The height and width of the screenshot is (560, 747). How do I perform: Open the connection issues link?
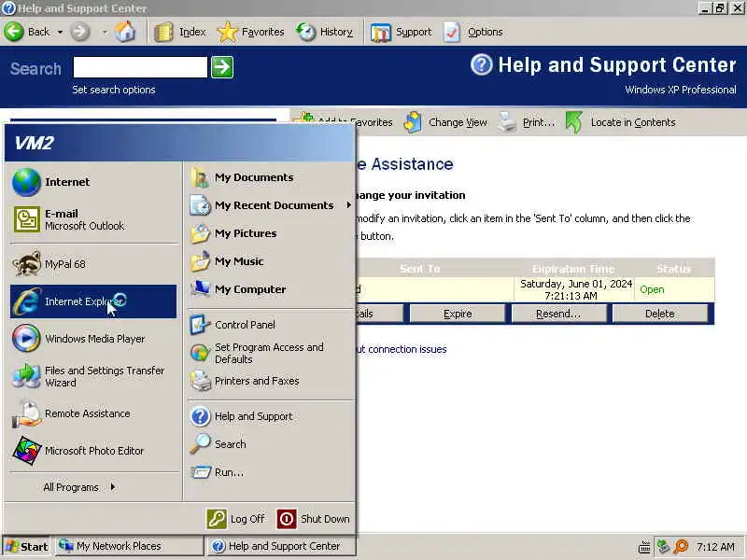[402, 349]
